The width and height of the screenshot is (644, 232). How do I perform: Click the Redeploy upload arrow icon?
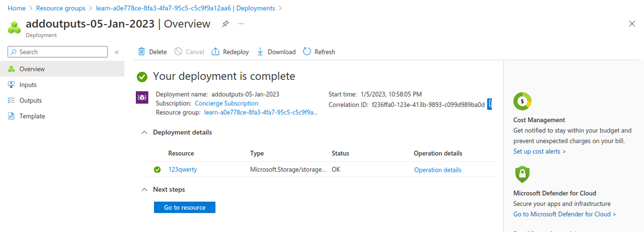[215, 52]
